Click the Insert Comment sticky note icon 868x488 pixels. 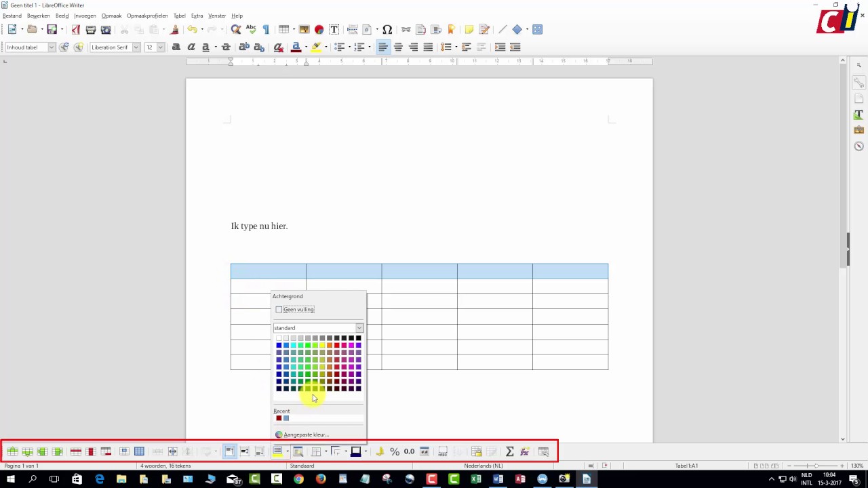point(469,29)
